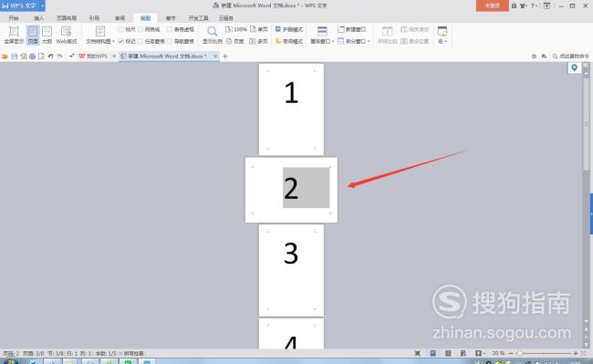Click the Windows Start button

10,361
